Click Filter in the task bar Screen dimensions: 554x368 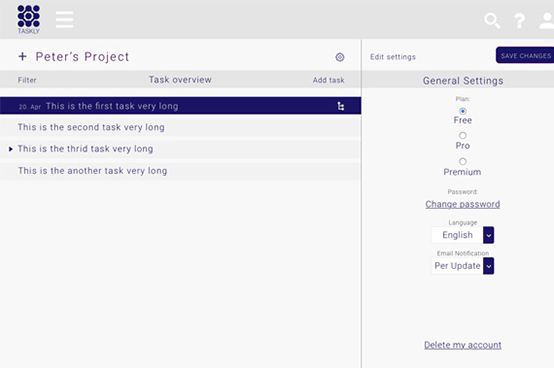(x=27, y=80)
